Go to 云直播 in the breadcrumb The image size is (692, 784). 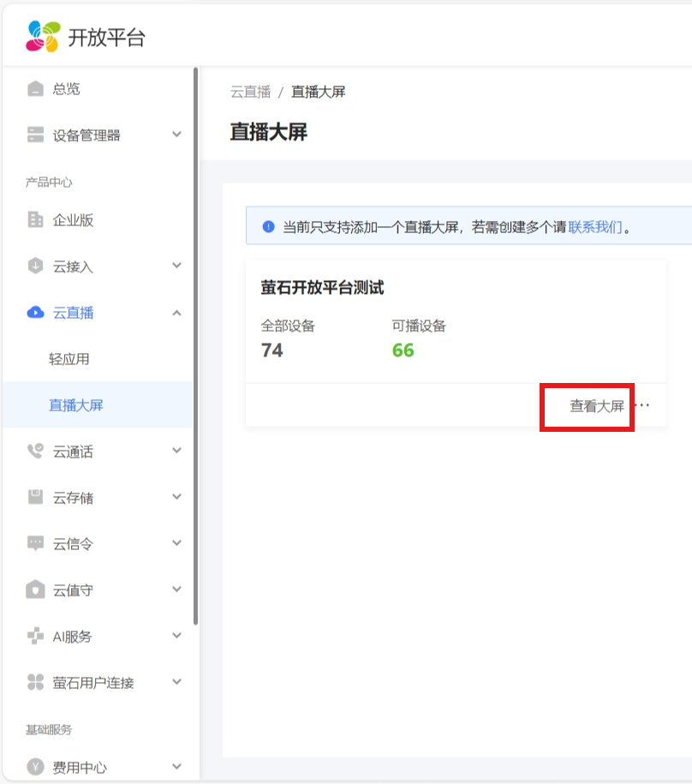click(x=250, y=92)
